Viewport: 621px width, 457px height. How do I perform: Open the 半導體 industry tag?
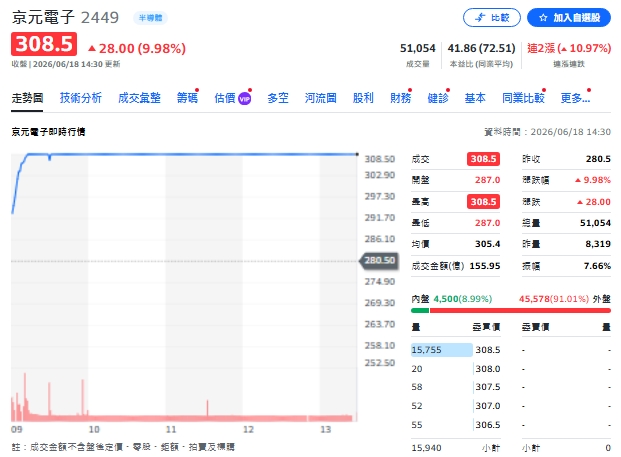[x=150, y=18]
